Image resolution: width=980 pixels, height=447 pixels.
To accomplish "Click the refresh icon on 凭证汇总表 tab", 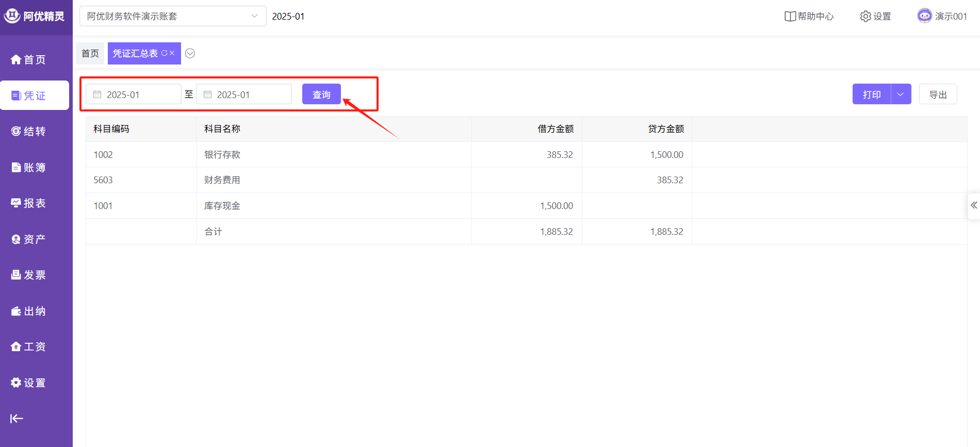I will point(165,53).
